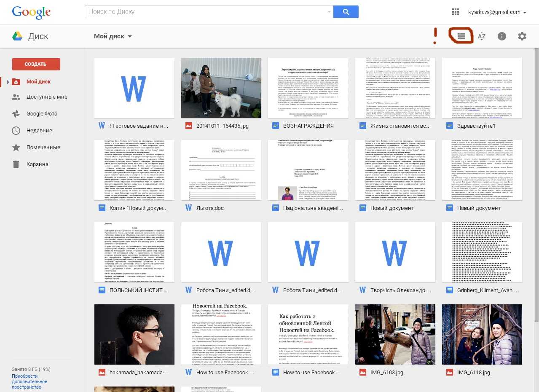Open 'Помеченные' starred files

(43, 148)
